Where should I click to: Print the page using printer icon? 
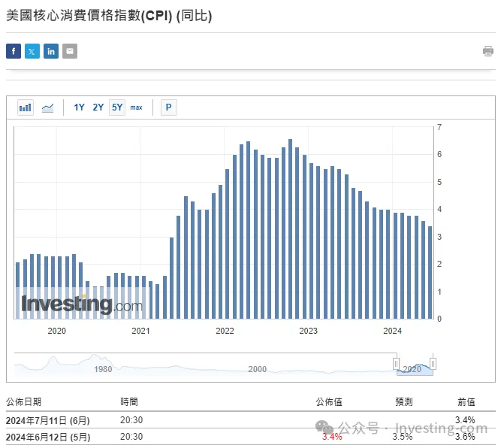click(488, 51)
